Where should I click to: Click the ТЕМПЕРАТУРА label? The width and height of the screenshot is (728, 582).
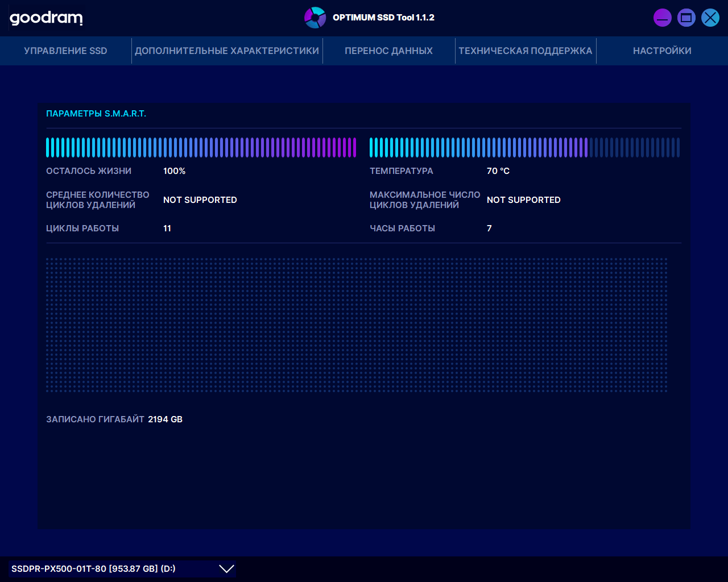tap(402, 171)
